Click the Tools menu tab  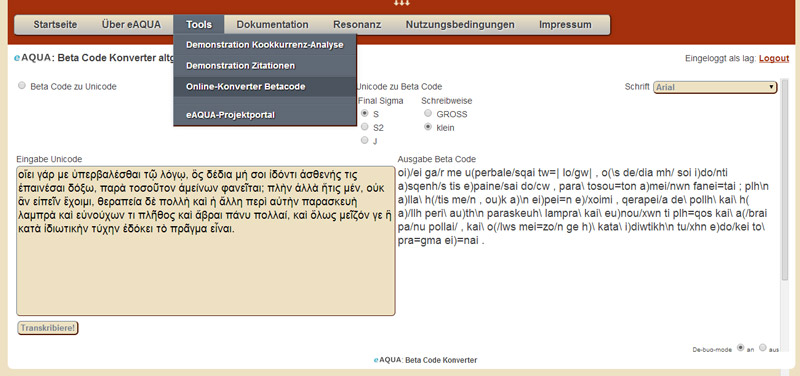[x=199, y=24]
